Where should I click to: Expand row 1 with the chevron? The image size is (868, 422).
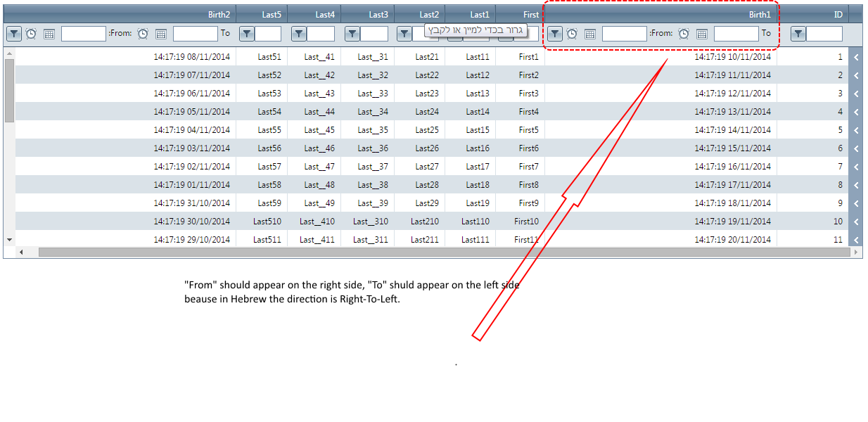coord(855,57)
